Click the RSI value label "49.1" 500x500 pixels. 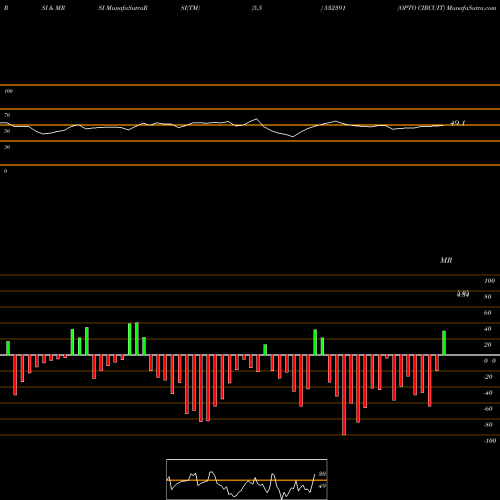(x=457, y=123)
